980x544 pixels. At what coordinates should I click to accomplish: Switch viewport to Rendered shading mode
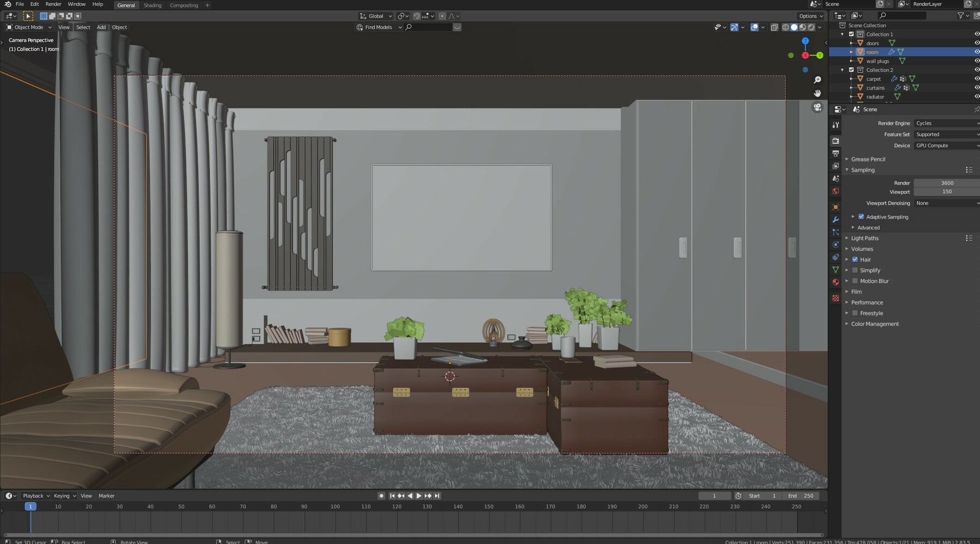pyautogui.click(x=811, y=27)
